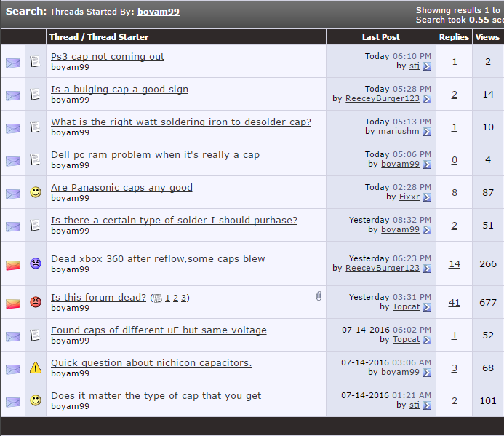Go to last post in solder purchase thread
The height and width of the screenshot is (436, 504).
point(427,230)
